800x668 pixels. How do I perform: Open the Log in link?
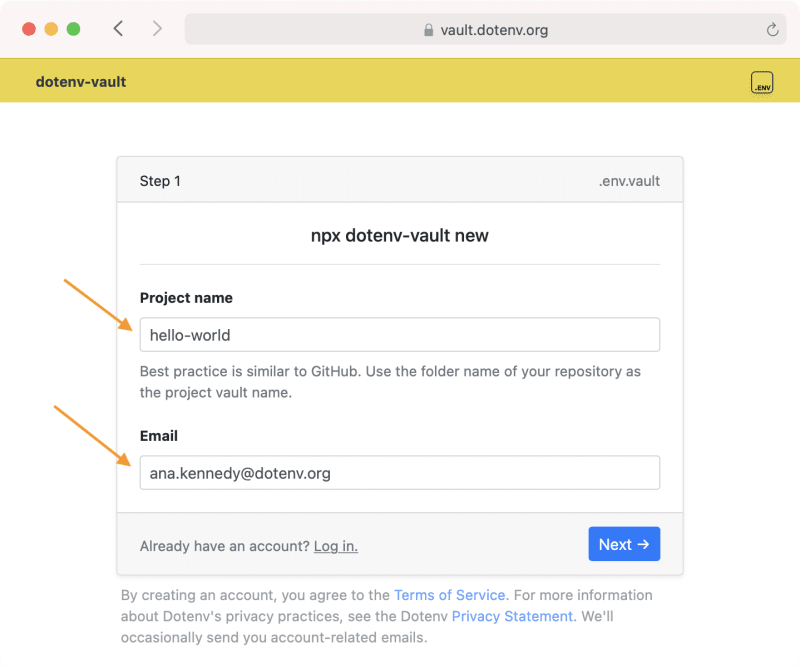(x=335, y=546)
